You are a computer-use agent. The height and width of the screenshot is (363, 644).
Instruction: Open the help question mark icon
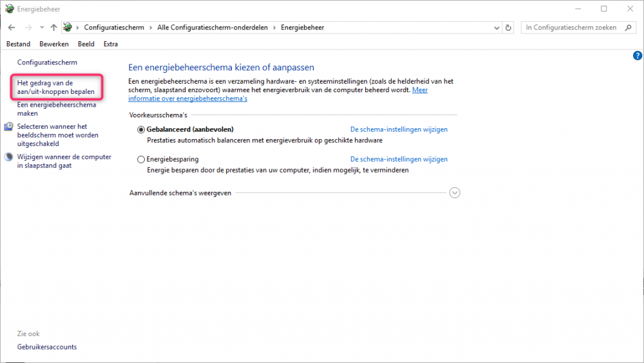click(637, 56)
